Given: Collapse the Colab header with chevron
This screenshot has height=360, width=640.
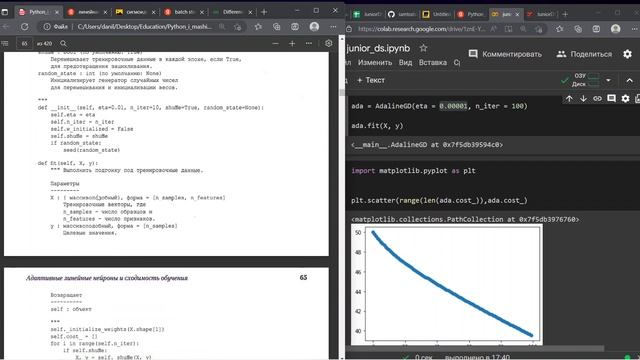Looking at the screenshot, I should tap(629, 80).
